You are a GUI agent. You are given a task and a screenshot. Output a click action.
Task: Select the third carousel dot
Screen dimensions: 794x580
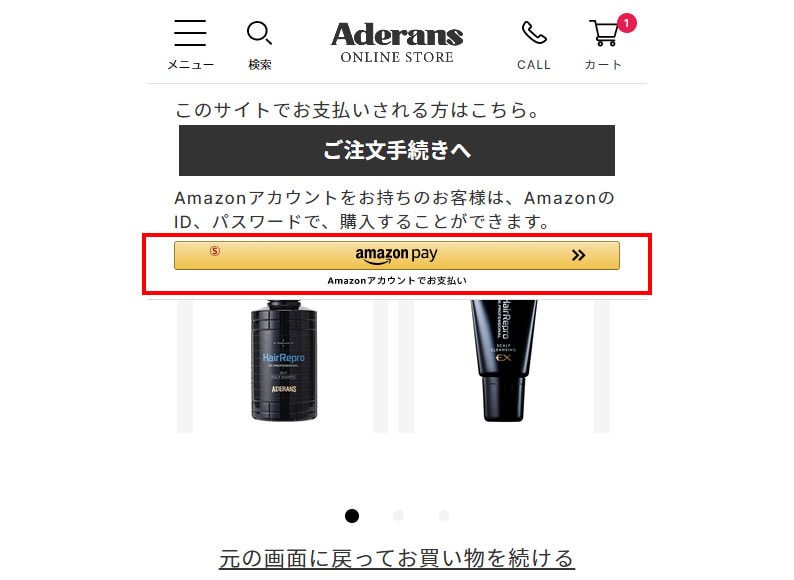click(x=444, y=516)
